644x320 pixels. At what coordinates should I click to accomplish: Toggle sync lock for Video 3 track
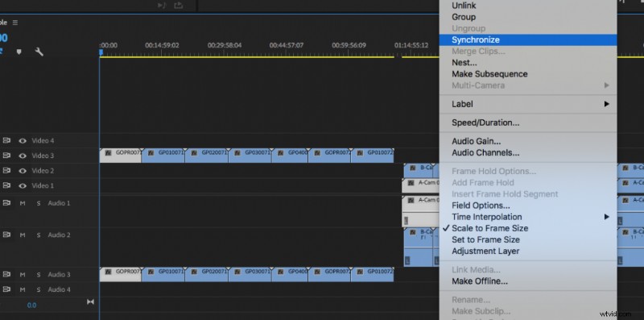6,156
